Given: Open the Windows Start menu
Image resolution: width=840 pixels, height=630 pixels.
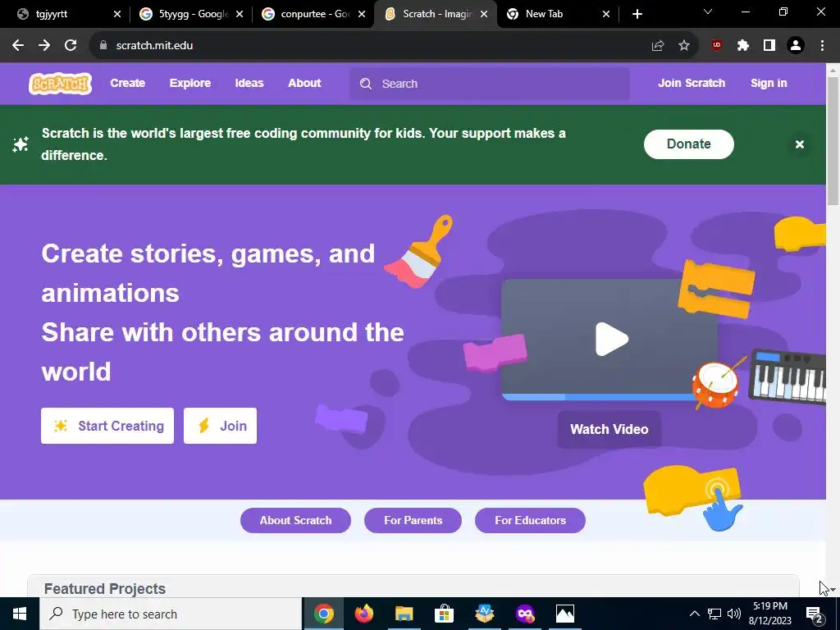Looking at the screenshot, I should click(20, 614).
